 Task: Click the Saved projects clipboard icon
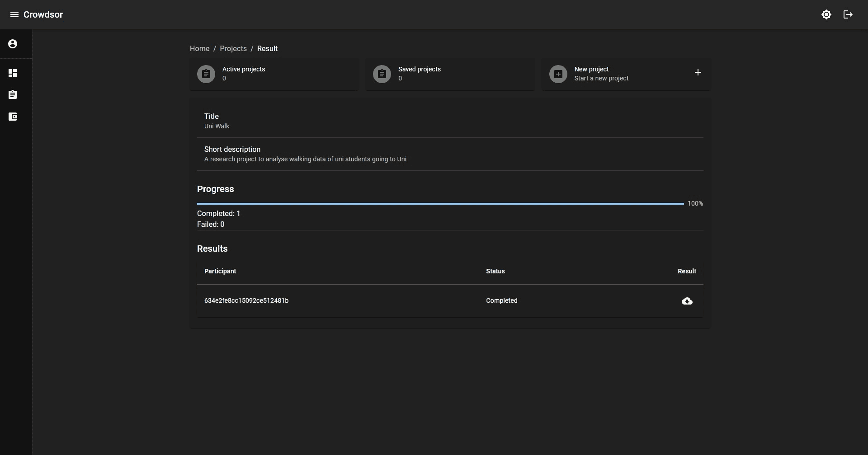pos(382,74)
